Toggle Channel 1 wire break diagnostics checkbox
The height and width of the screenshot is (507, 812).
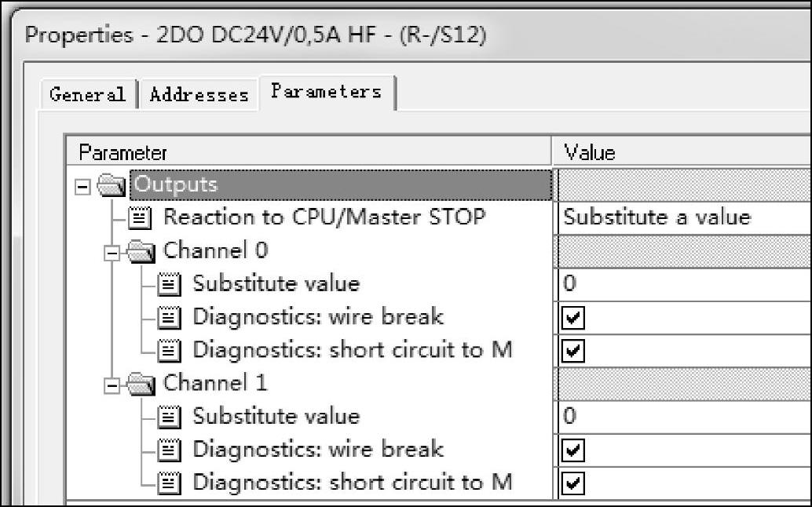574,450
